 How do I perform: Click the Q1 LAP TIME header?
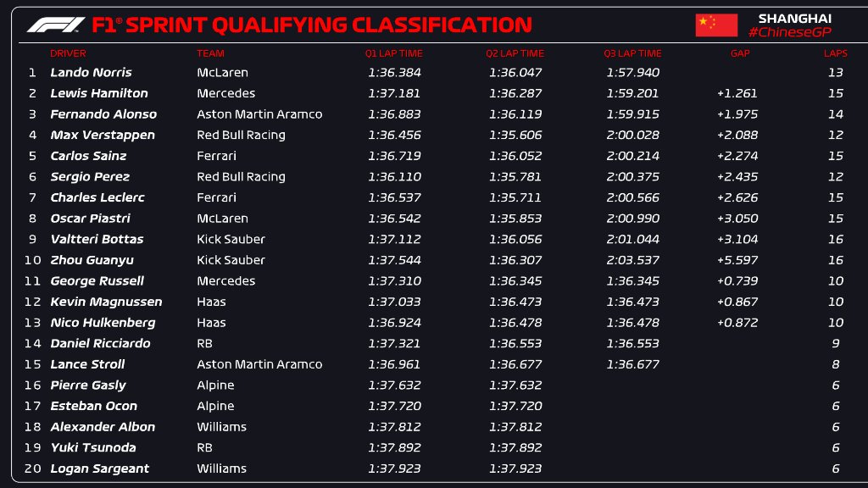(393, 53)
